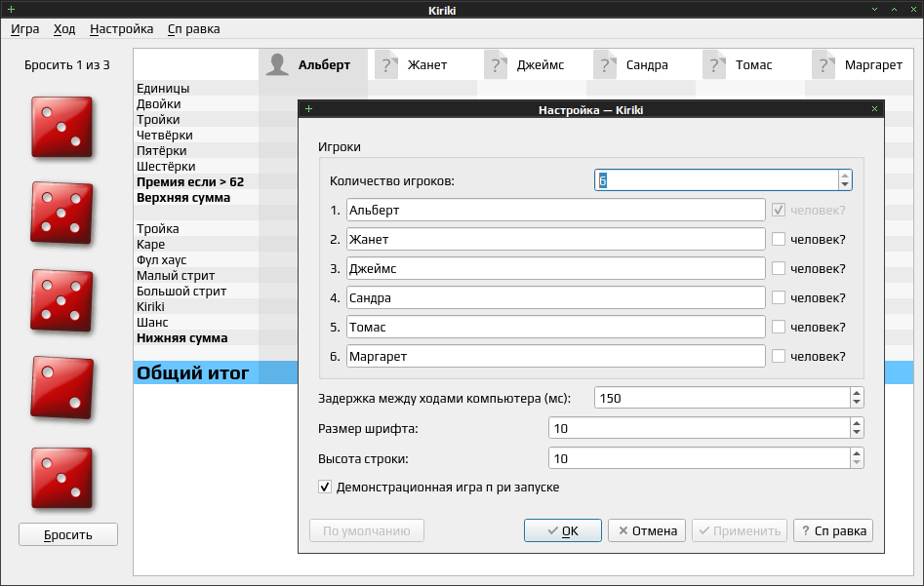
Task: Confirm settings with the OK button
Action: point(563,530)
